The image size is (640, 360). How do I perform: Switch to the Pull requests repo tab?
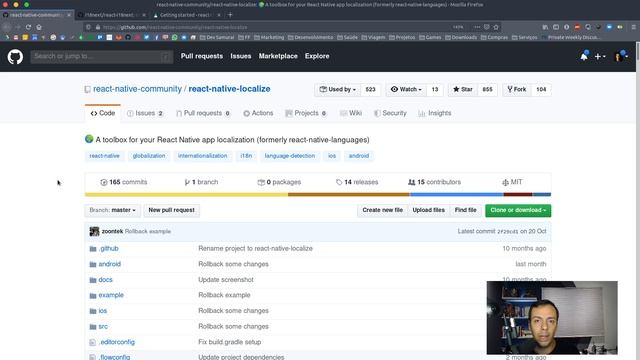tap(203, 113)
